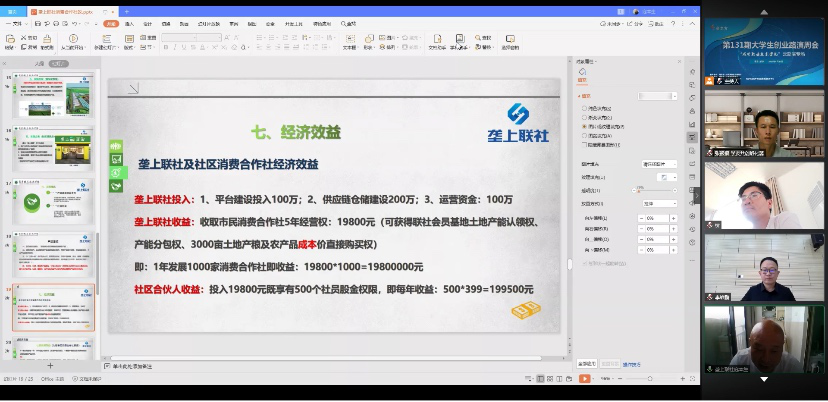The height and width of the screenshot is (402, 828).
Task: Open the Insert ribbon tab
Action: tap(130, 22)
